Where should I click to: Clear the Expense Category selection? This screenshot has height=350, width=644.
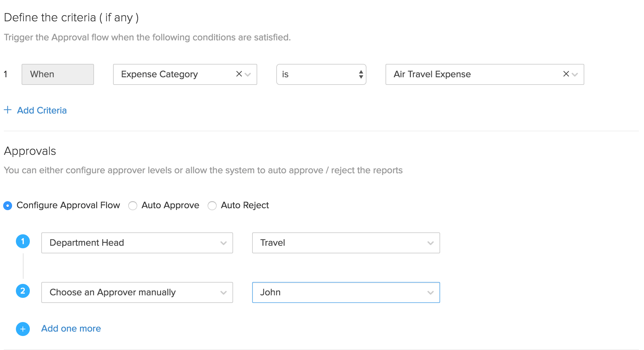tap(238, 74)
